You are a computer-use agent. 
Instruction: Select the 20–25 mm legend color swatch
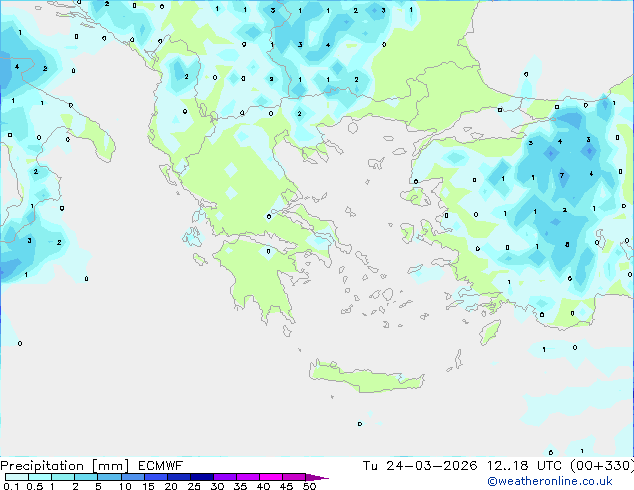click(x=179, y=477)
